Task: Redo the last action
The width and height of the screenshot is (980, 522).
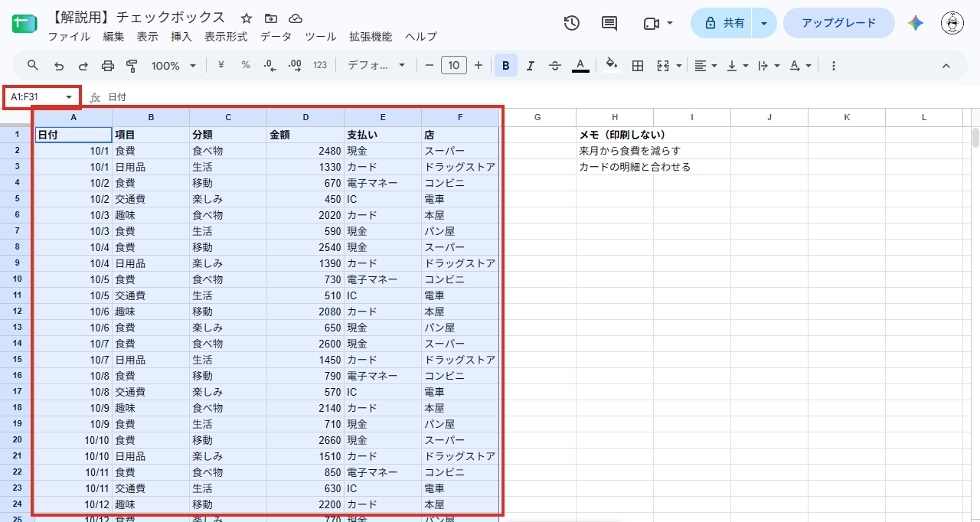Action: [83, 66]
